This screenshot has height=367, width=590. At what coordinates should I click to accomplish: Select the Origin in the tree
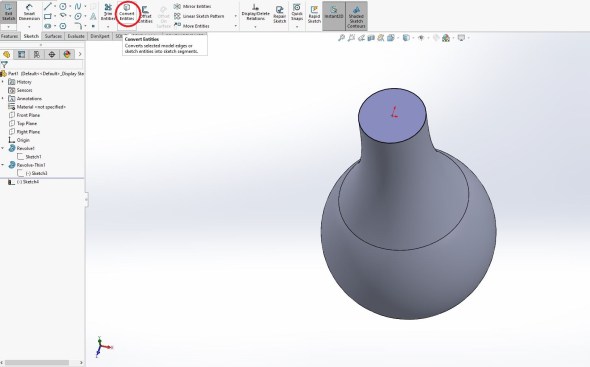pyautogui.click(x=19, y=140)
